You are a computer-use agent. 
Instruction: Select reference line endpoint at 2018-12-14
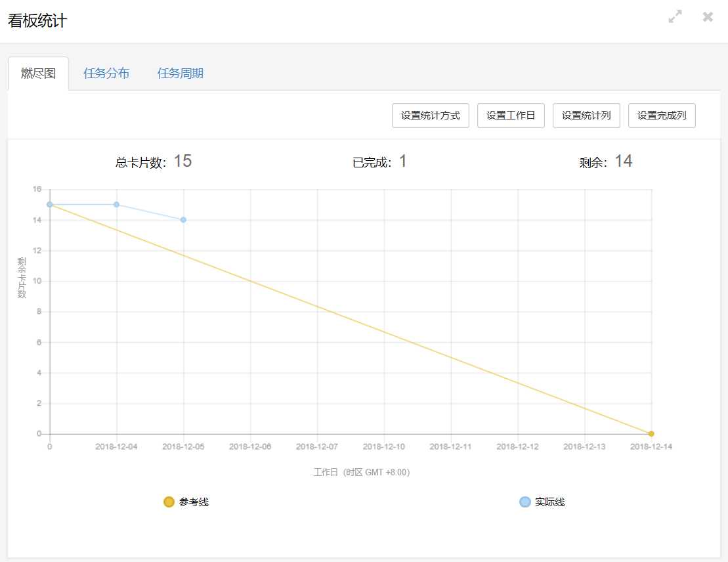pos(651,434)
